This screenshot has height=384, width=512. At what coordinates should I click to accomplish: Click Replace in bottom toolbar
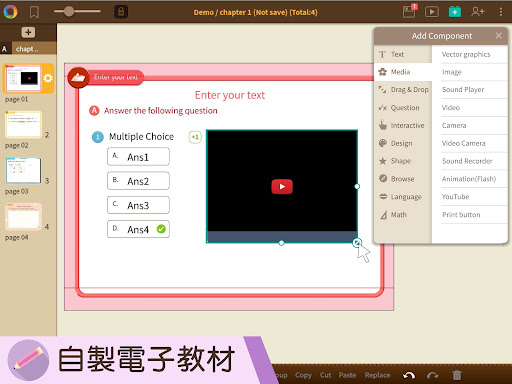click(377, 375)
